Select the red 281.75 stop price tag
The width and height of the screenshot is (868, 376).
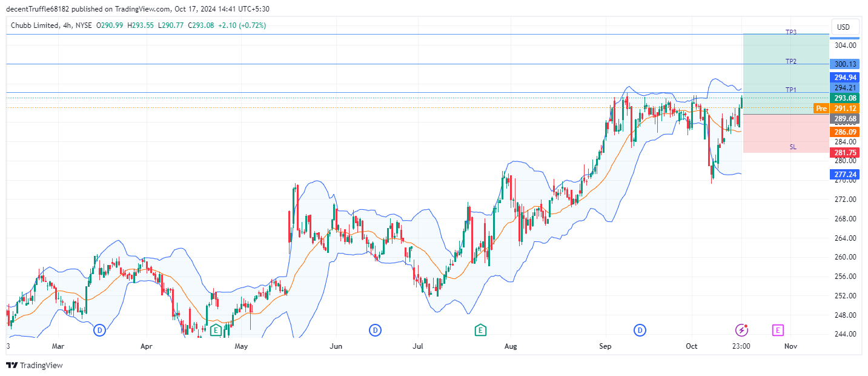pyautogui.click(x=845, y=153)
